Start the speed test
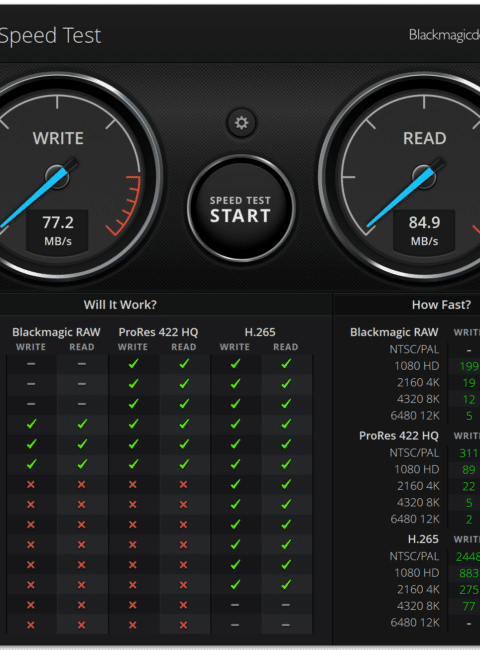The image size is (480, 650). [241, 209]
